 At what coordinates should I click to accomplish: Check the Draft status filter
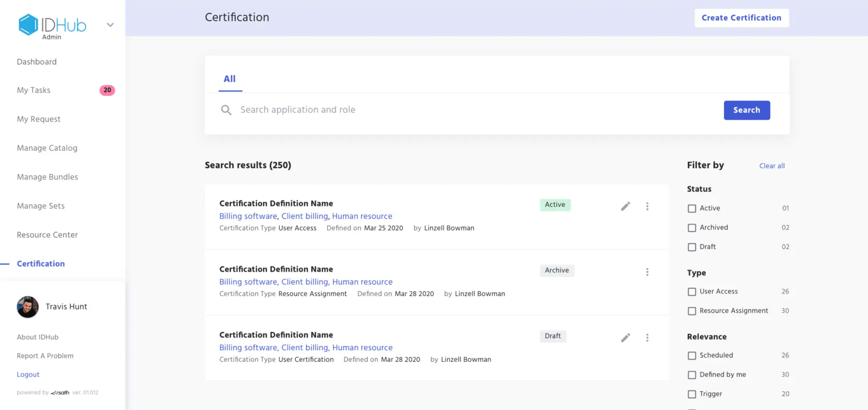(x=692, y=247)
